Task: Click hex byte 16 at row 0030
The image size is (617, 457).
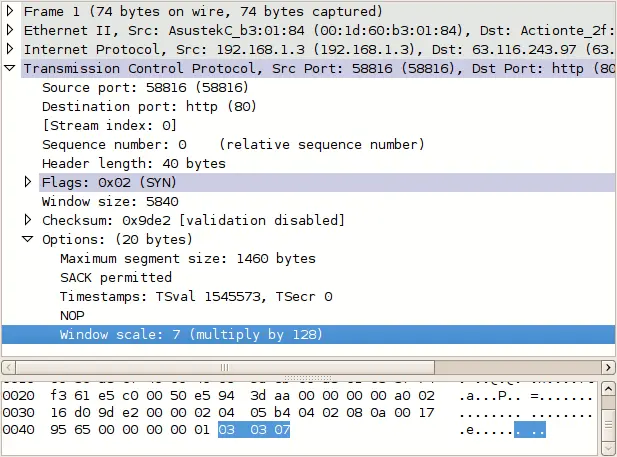Action: pyautogui.click(x=58, y=413)
